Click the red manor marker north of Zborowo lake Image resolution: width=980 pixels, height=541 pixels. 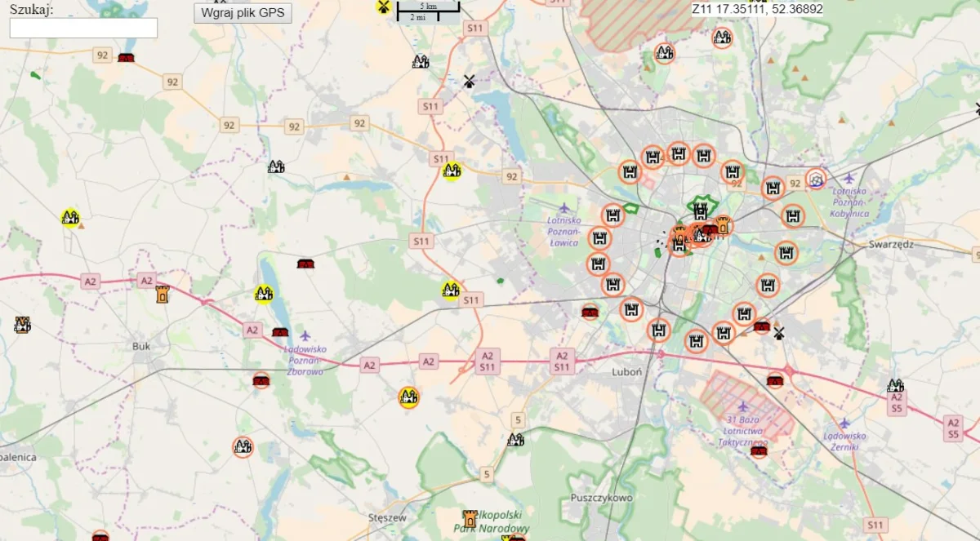[x=306, y=263]
